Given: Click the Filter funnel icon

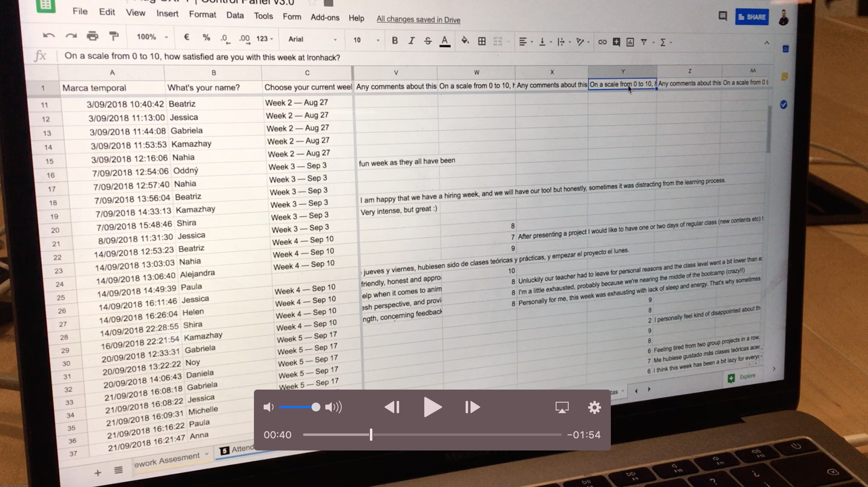Looking at the screenshot, I should pyautogui.click(x=644, y=42).
